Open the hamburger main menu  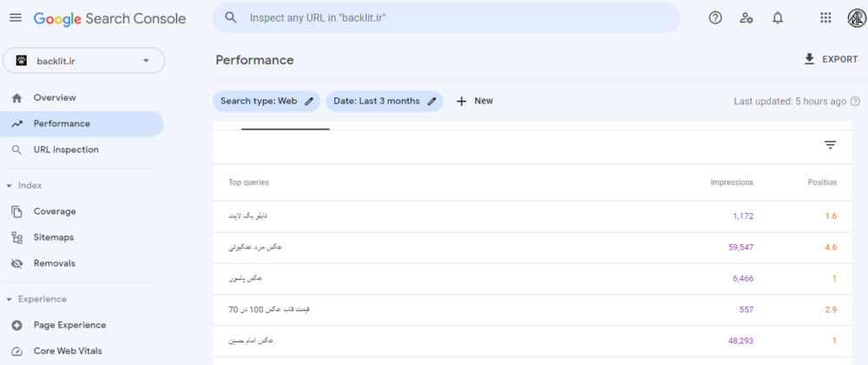coord(16,17)
